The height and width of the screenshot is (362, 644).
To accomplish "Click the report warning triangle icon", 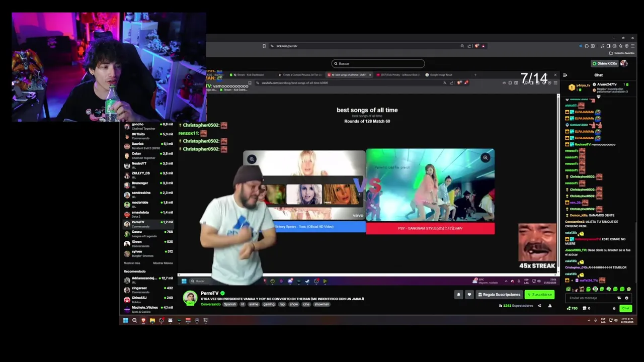I will [x=550, y=306].
